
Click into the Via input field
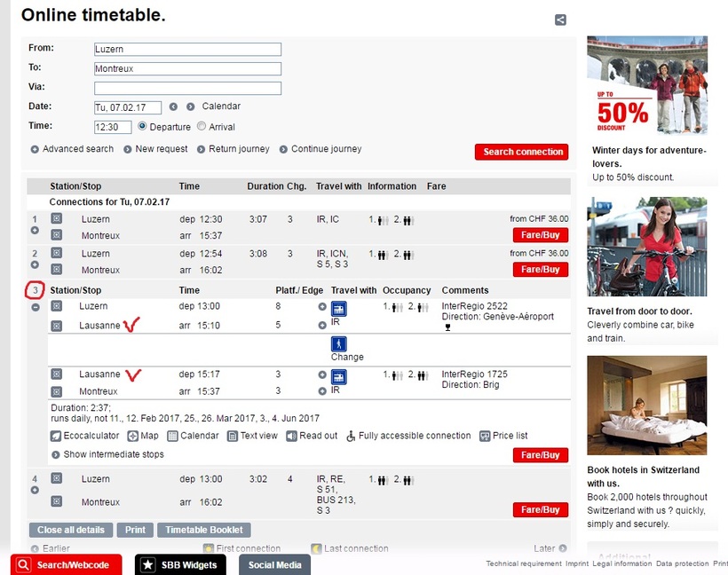187,88
